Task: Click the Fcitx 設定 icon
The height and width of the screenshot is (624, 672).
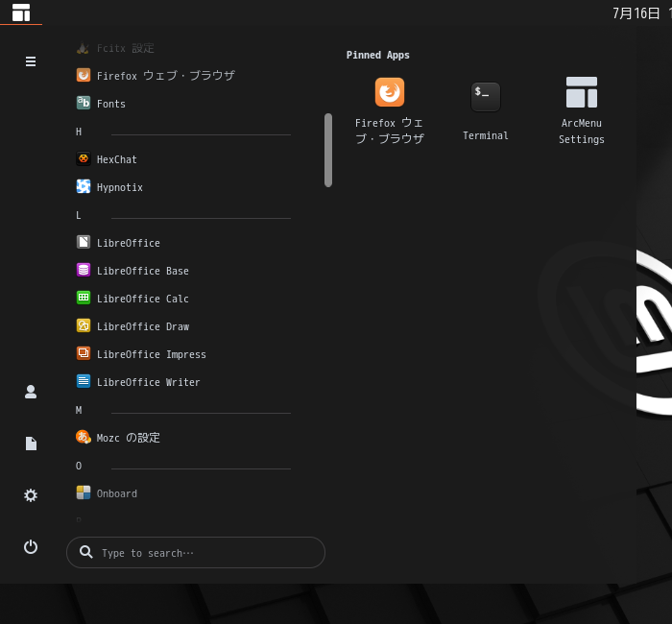Action: [x=84, y=48]
